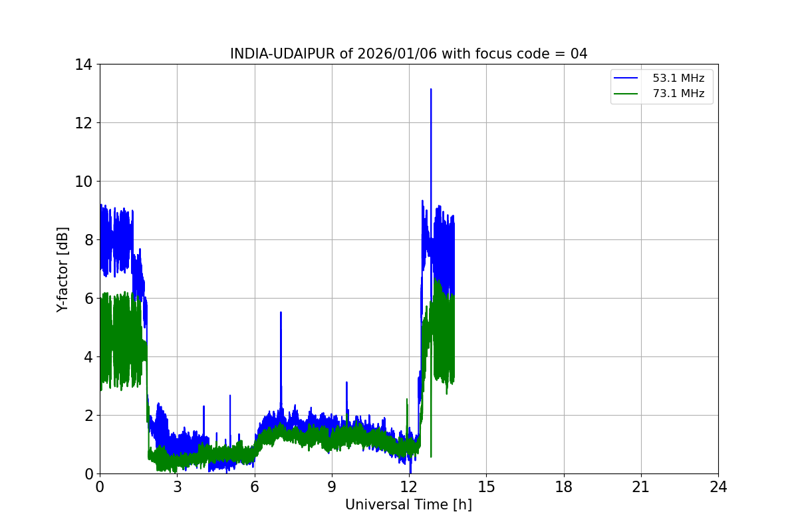798x532 pixels.
Task: Click the Y-factor [dB] axis label
Action: pyautogui.click(x=63, y=269)
